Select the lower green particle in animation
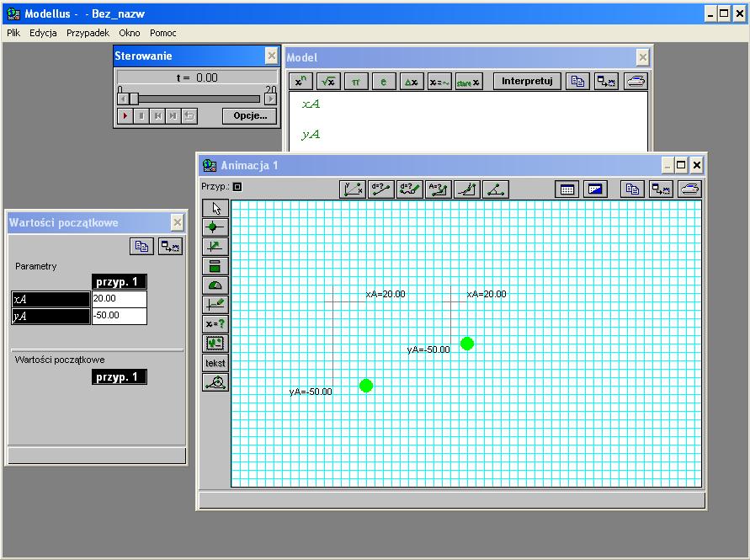 [x=366, y=386]
